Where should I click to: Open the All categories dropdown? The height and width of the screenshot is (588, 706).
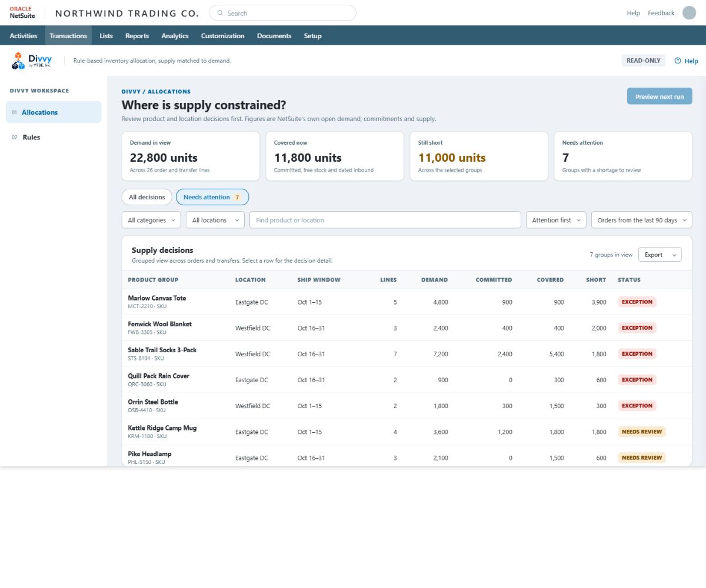[x=152, y=220]
